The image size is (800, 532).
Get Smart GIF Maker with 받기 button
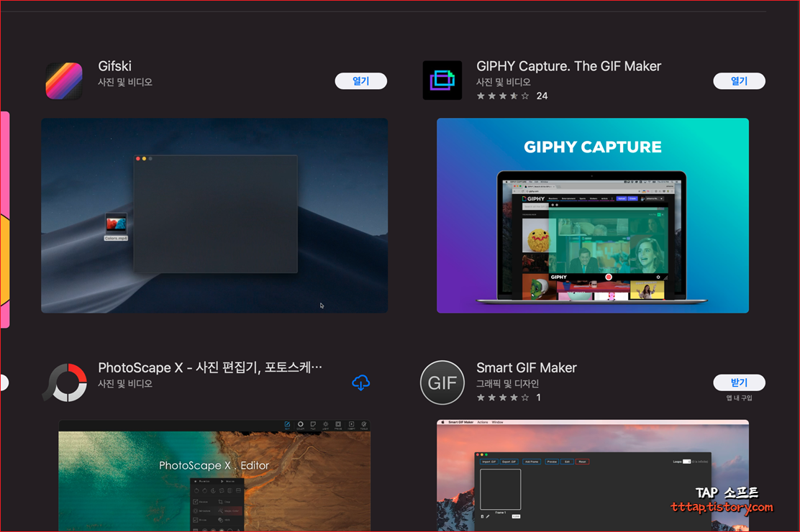pos(739,382)
